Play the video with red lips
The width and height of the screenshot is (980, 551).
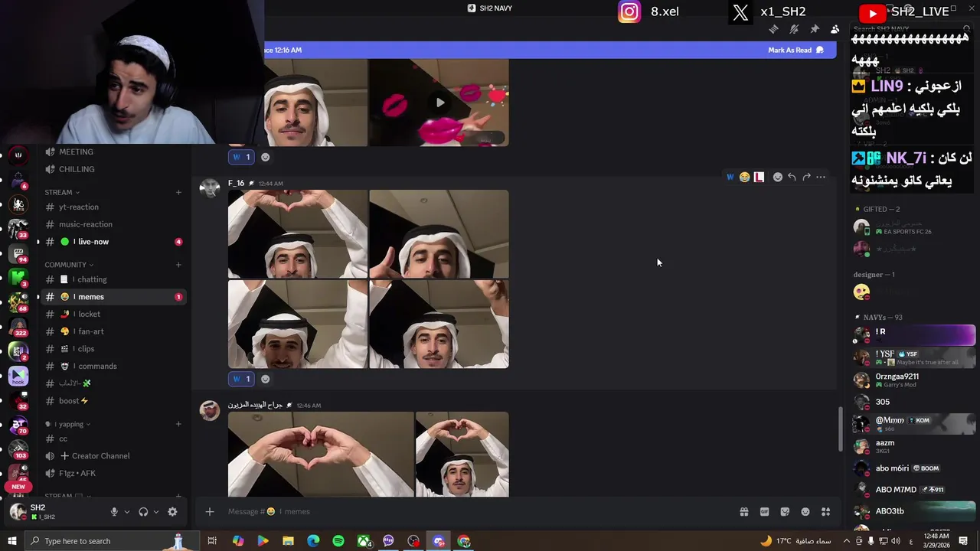tap(439, 103)
